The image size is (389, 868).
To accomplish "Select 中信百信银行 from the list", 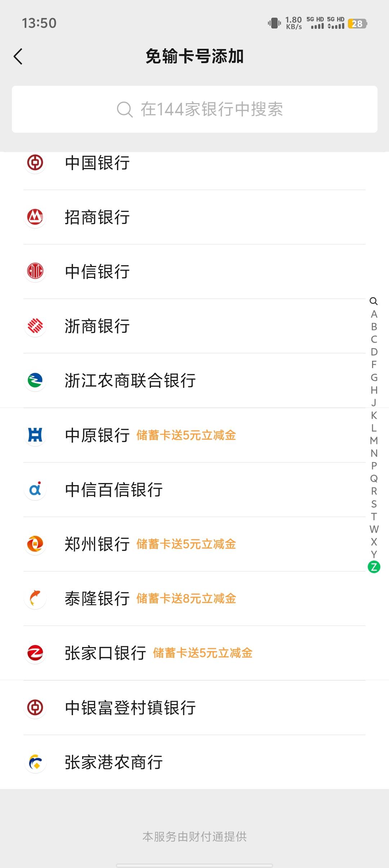I will click(114, 490).
